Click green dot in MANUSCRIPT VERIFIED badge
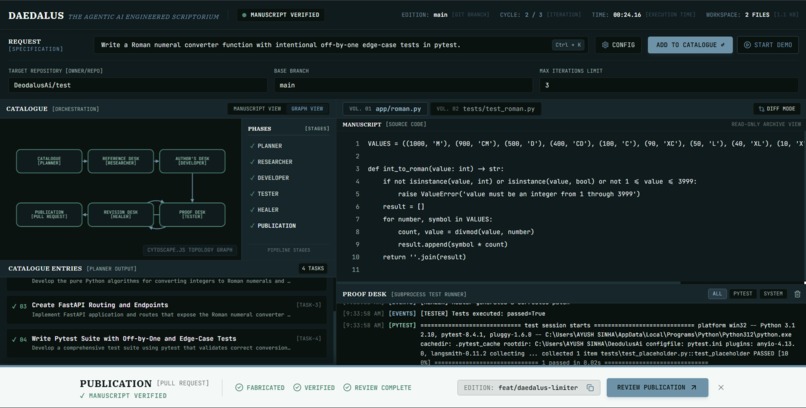Image resolution: width=806 pixels, height=408 pixels. (244, 15)
